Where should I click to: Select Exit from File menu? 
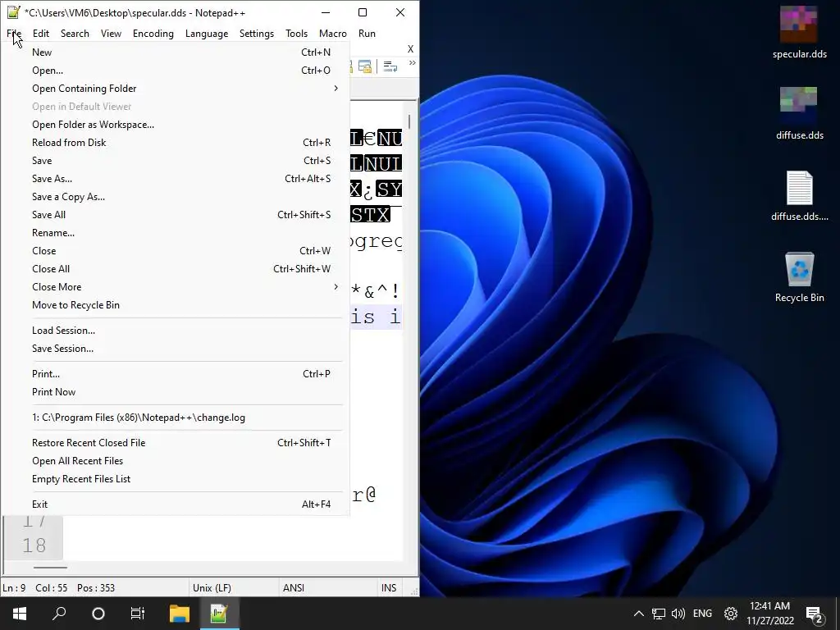click(x=175, y=504)
